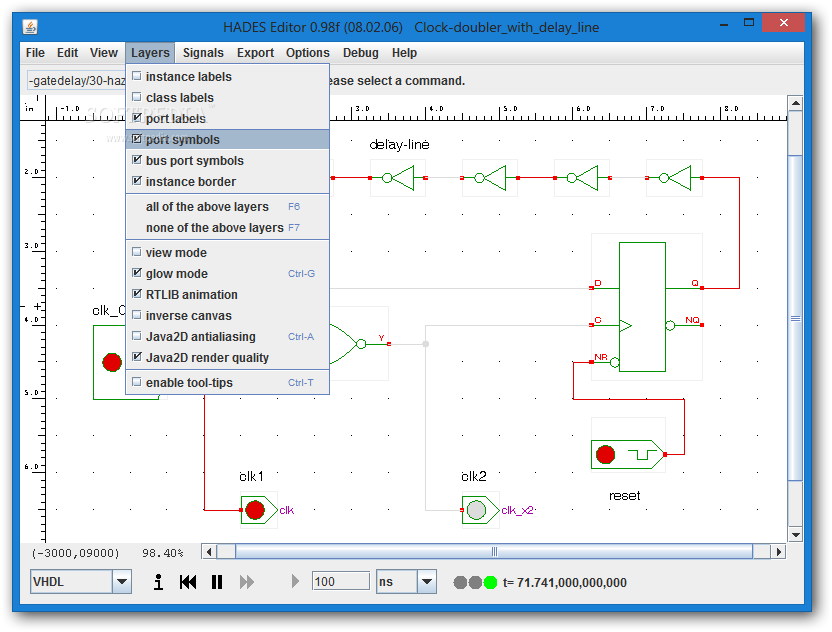Click the wire junction dot near clk2 line
This screenshot has width=832, height=632.
pos(426,344)
